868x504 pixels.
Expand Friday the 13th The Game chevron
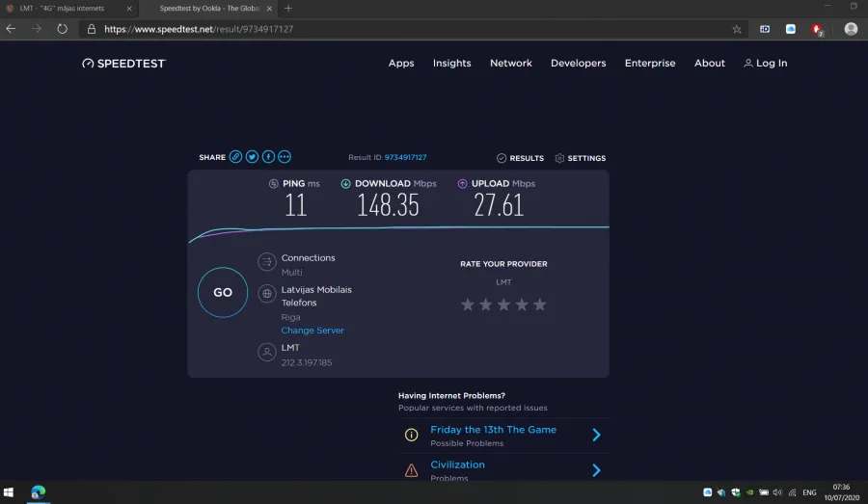pyautogui.click(x=596, y=435)
